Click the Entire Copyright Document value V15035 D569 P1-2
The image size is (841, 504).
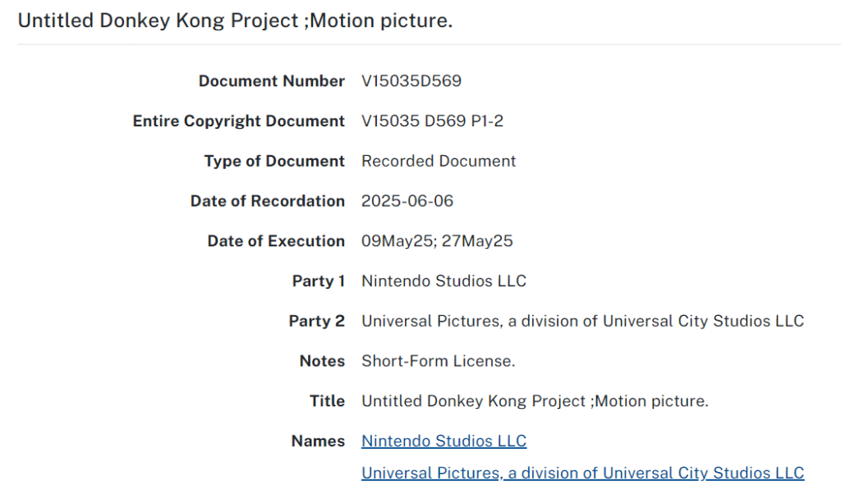(x=432, y=121)
